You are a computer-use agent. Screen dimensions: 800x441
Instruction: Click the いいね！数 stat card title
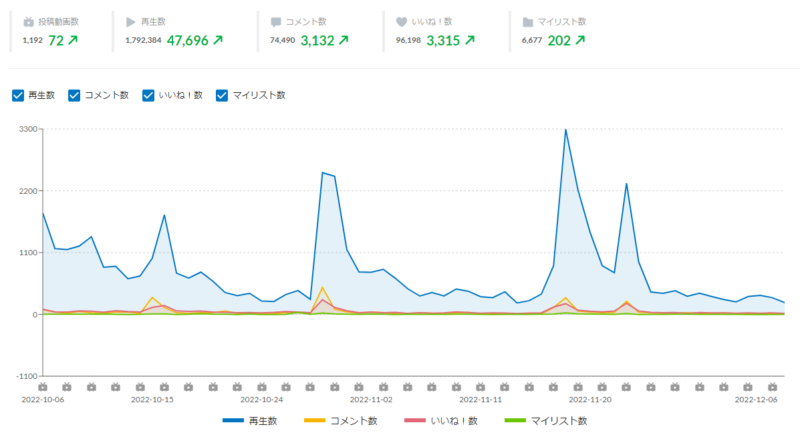[432, 22]
